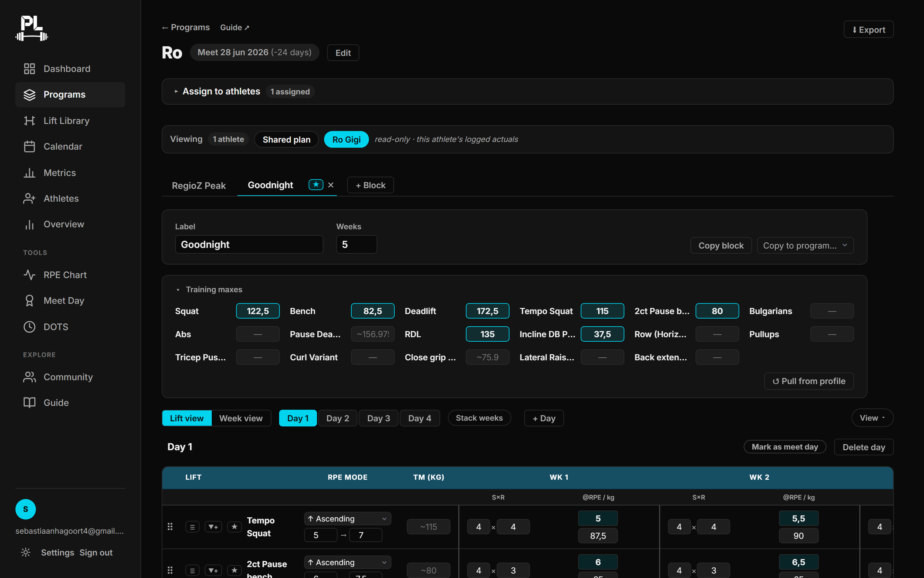Open Tempo Squat Ascending RPE mode dropdown
924x578 pixels.
[x=347, y=519]
